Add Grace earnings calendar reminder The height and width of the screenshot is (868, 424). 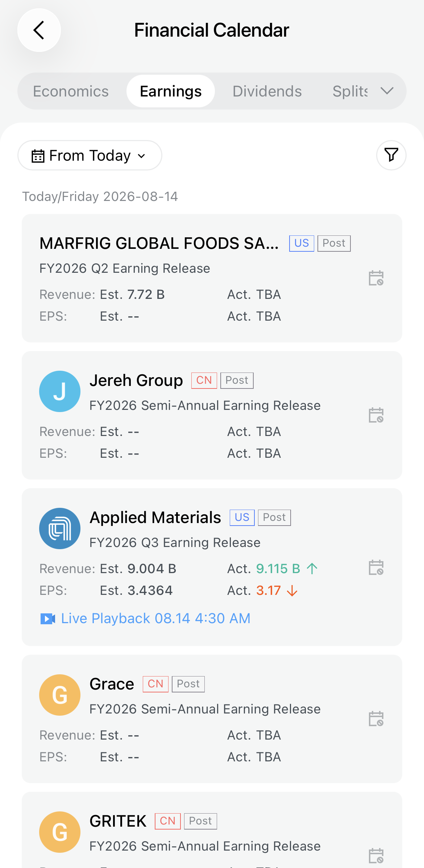coord(376,719)
